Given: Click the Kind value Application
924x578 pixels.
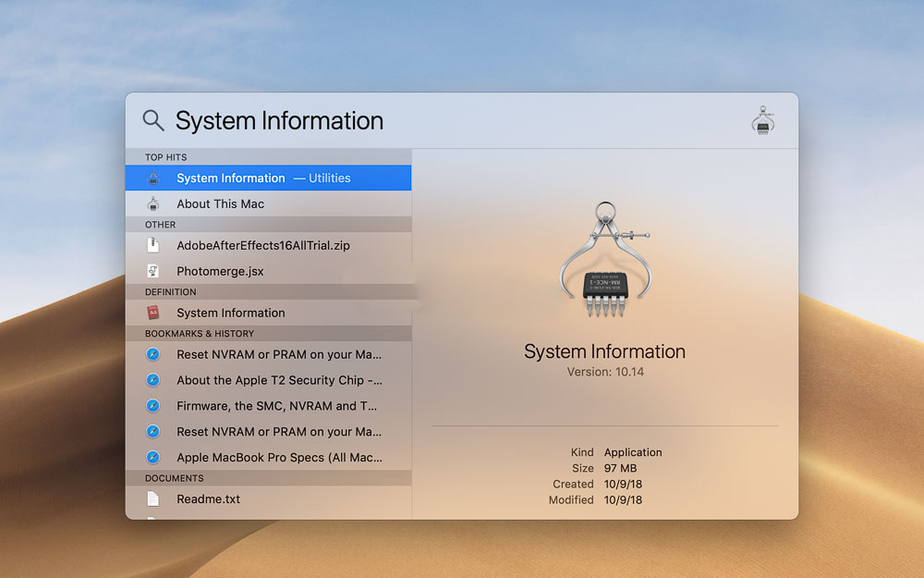Looking at the screenshot, I should coord(633,452).
